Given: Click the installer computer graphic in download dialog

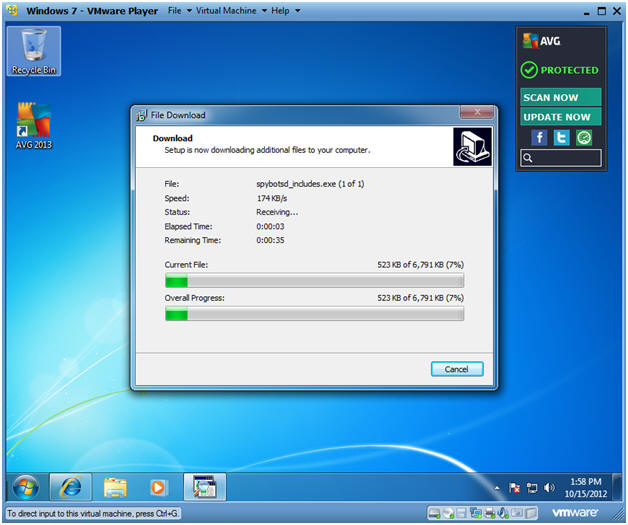Looking at the screenshot, I should [473, 147].
